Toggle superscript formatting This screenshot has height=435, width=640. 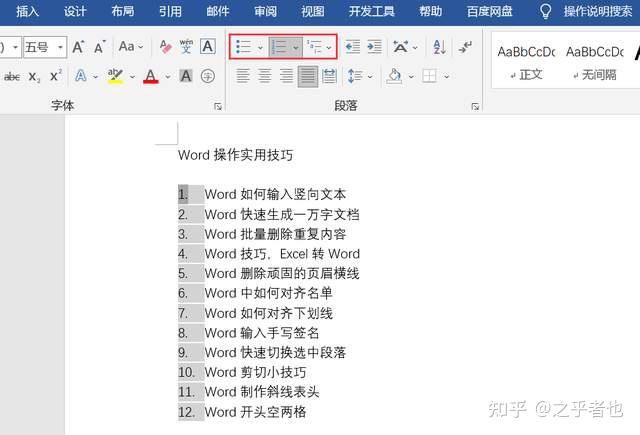tap(55, 75)
